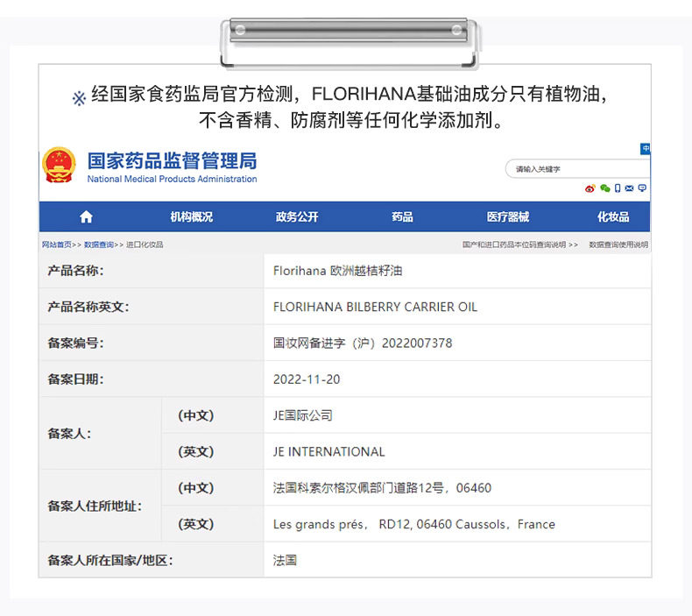Click the blue 中 language badge
This screenshot has height=616, width=692.
click(x=646, y=148)
